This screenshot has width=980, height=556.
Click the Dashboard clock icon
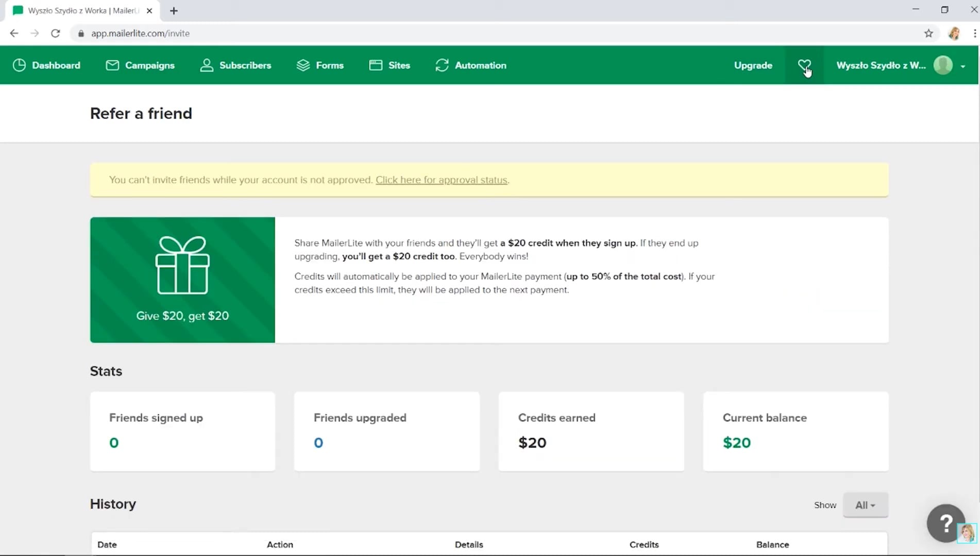click(x=19, y=65)
